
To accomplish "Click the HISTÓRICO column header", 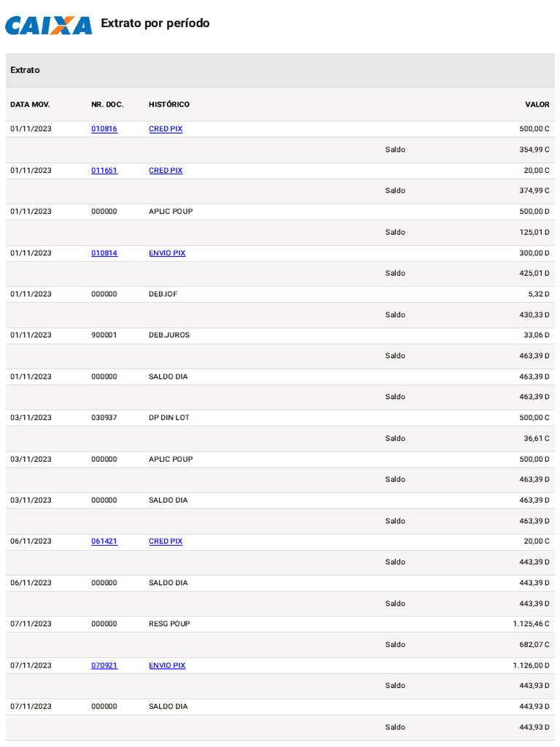I will click(x=169, y=104).
